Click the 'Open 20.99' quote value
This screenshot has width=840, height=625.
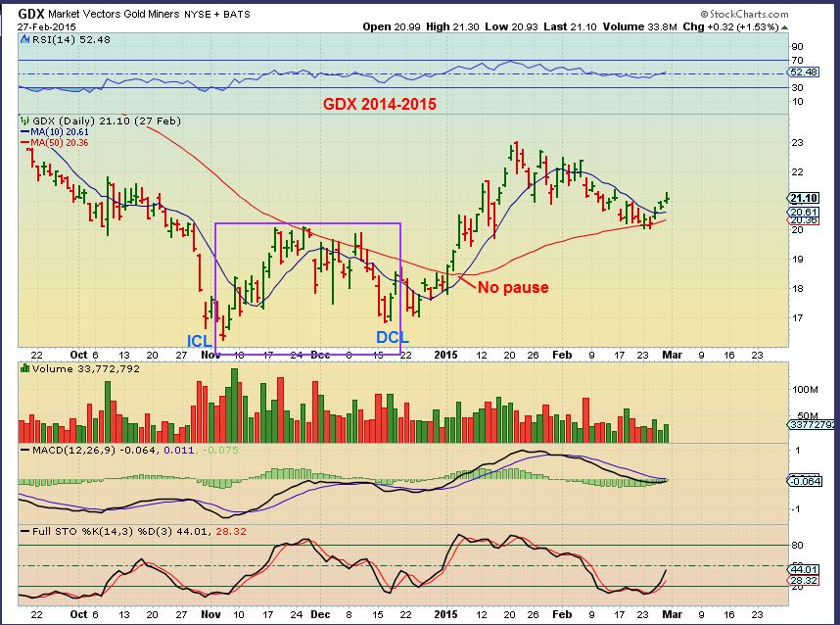[392, 26]
